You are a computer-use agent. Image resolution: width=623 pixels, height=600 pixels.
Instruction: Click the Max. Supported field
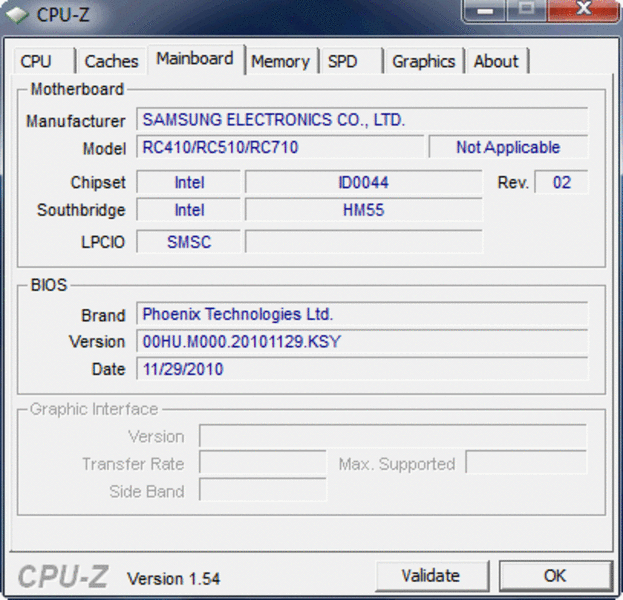point(526,463)
